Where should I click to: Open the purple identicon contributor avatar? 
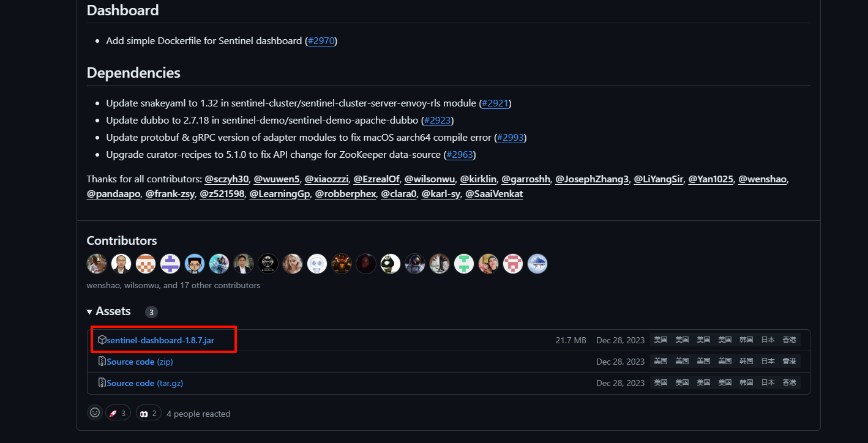[170, 264]
